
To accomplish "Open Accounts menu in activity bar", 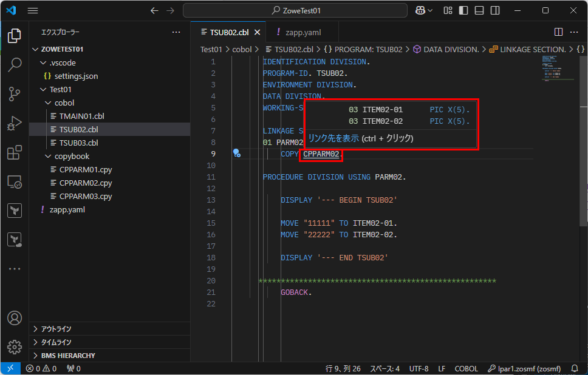I will pos(15,318).
